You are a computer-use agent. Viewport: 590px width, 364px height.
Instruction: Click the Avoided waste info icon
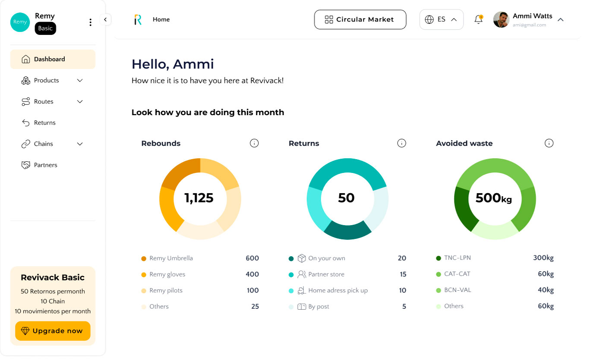[549, 143]
